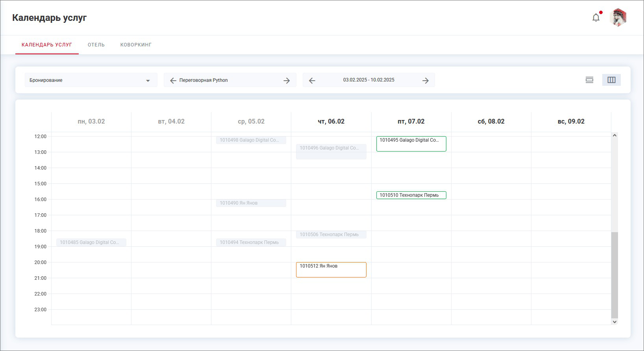Viewport: 644px width, 351px height.
Task: Open the Бронирование dropdown
Action: [91, 80]
